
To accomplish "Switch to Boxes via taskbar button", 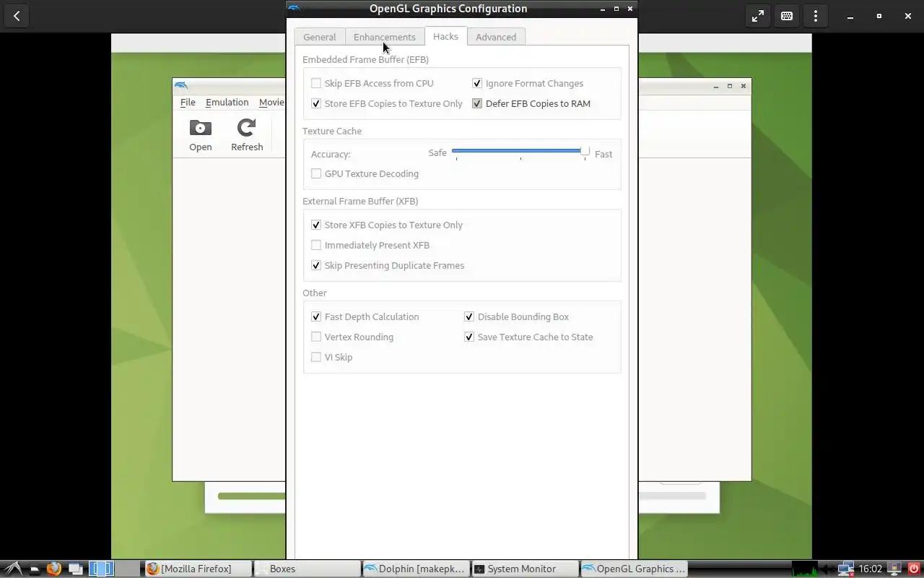I will pos(307,569).
